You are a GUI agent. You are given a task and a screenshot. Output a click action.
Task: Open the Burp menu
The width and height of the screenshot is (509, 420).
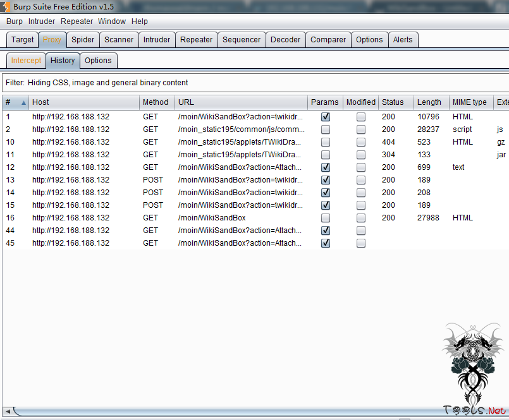coord(15,21)
